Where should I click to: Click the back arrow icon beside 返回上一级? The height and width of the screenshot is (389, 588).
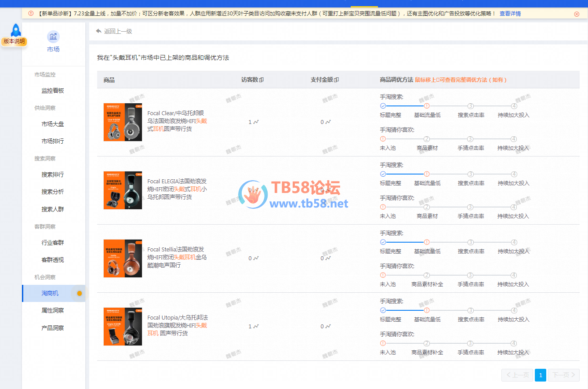coord(98,31)
